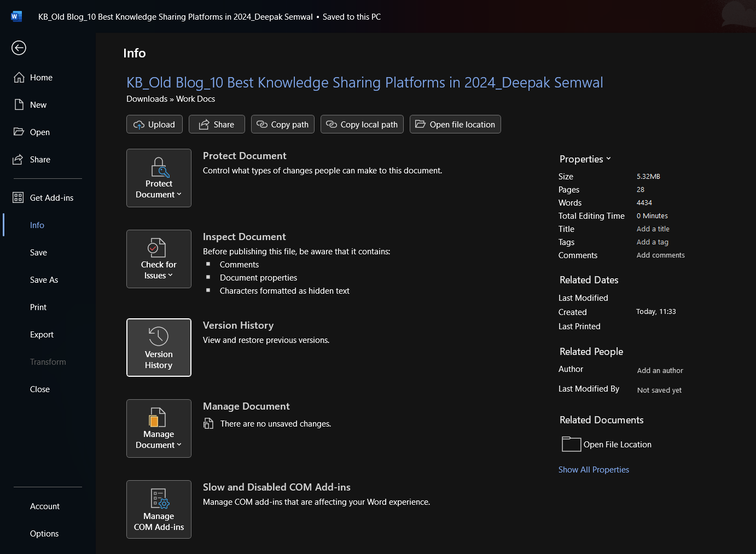Click the Open folder icon in sidebar
Viewport: 756px width, 554px height.
pyautogui.click(x=19, y=132)
